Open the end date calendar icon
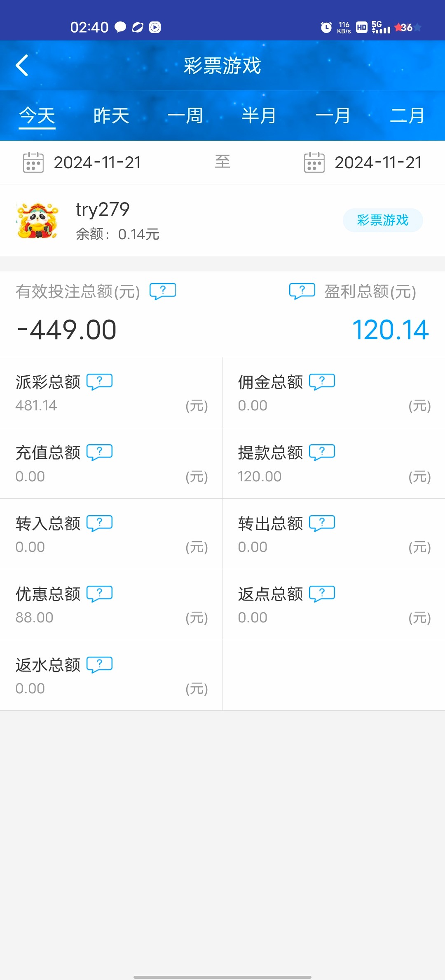 tap(314, 162)
